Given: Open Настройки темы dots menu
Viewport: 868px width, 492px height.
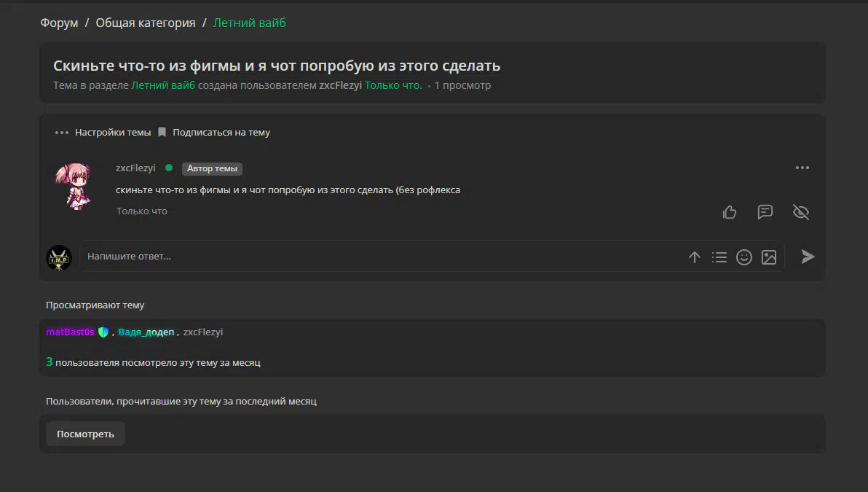Looking at the screenshot, I should pos(103,133).
